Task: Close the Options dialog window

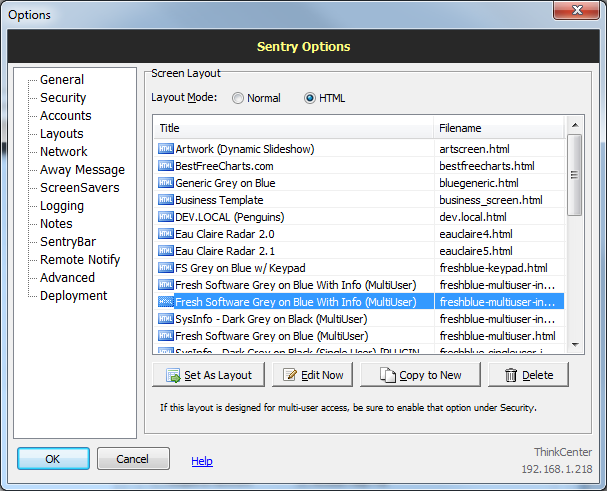Action: [x=576, y=10]
